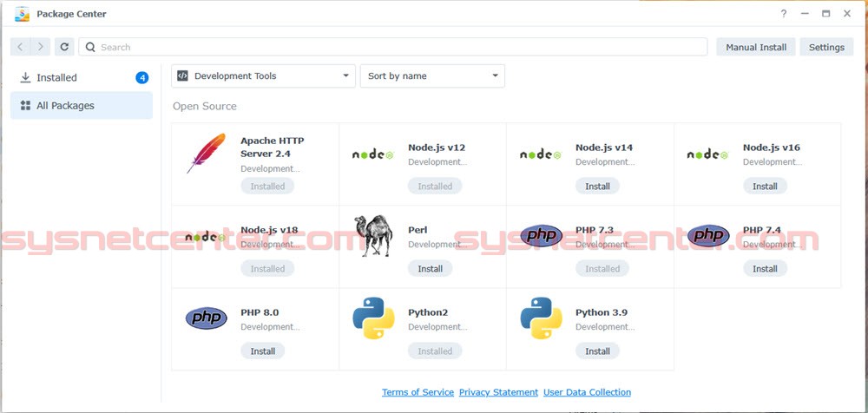
Task: Go back with the left arrow button
Action: [21, 47]
